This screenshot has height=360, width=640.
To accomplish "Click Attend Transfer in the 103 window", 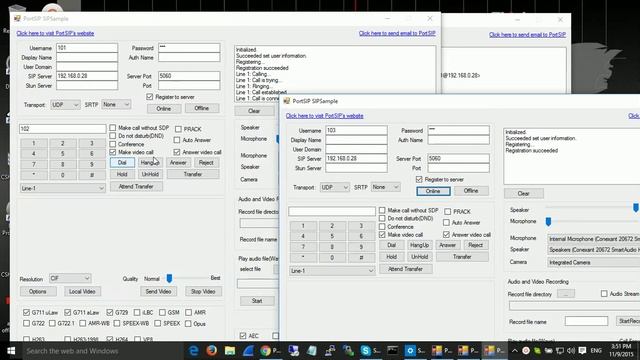I will tap(405, 269).
